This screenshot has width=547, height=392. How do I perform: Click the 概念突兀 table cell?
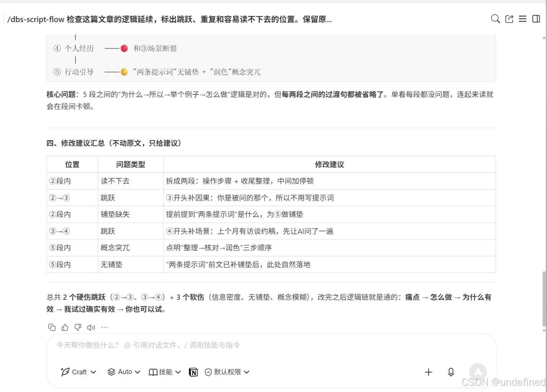coord(131,248)
